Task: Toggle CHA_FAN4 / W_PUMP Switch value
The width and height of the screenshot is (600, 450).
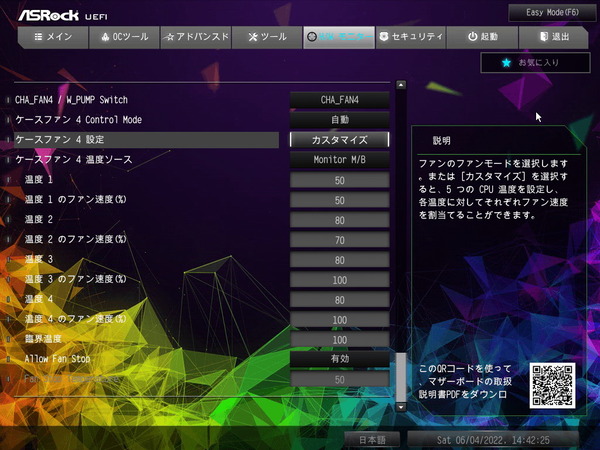Action: tap(340, 100)
